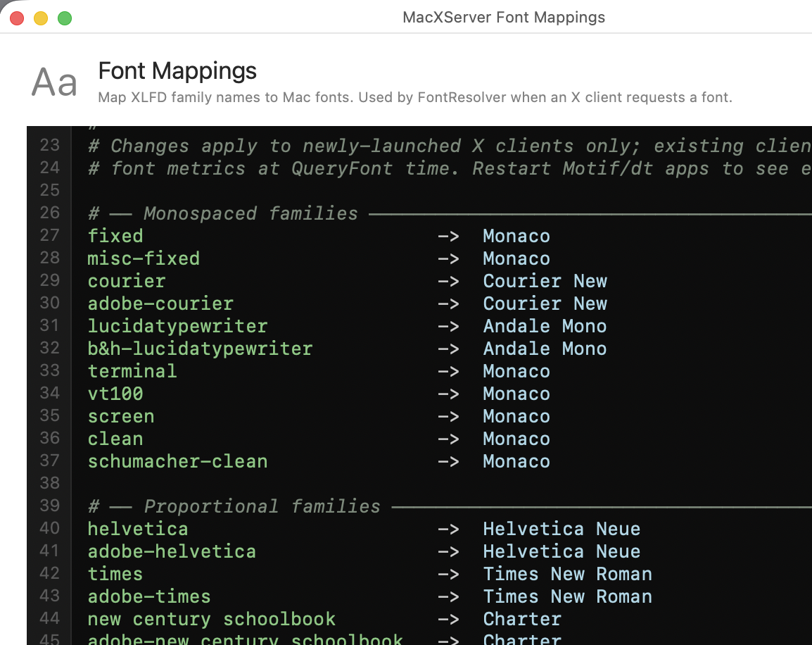This screenshot has width=812, height=645.
Task: Click the 'fixed' family name on line 27
Action: point(115,236)
